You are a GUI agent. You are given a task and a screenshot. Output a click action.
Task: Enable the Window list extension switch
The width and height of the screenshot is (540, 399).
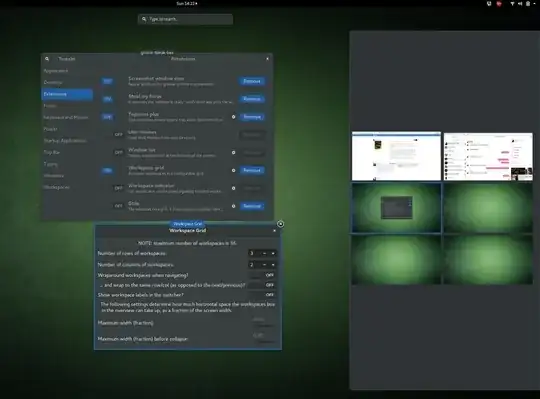(x=112, y=153)
